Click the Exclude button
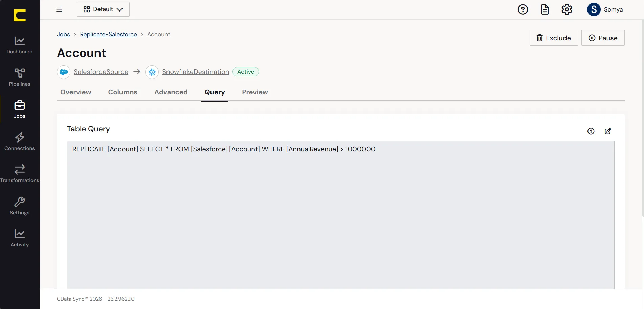 [554, 38]
